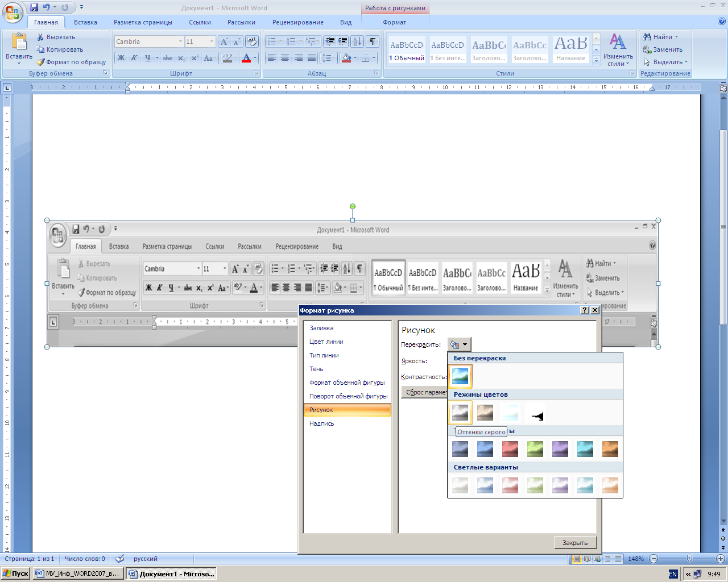Choose the red dark variant recolor swatch
728x582 pixels.
(510, 449)
